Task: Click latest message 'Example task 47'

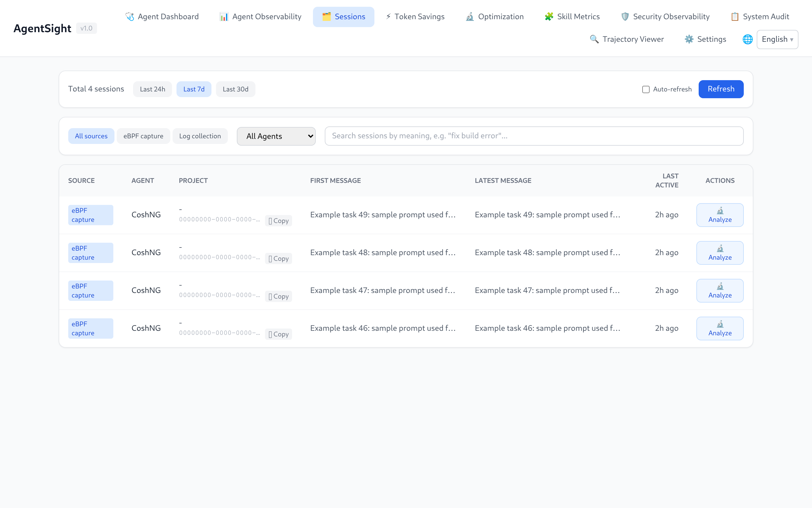Action: point(547,290)
